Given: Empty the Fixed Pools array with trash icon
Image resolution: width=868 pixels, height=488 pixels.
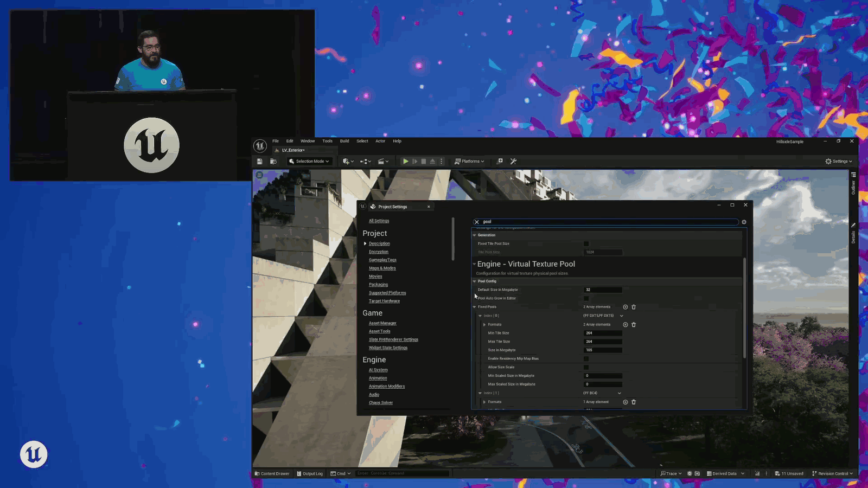Looking at the screenshot, I should (x=634, y=307).
